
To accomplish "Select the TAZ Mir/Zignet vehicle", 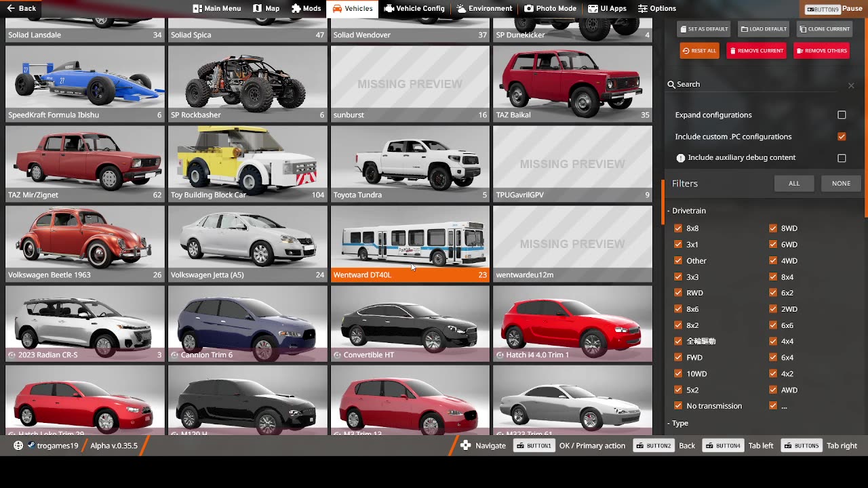I will point(85,163).
